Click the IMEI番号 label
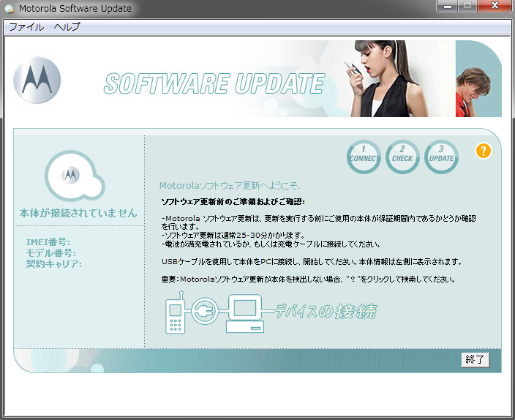This screenshot has width=515, height=420. coord(48,242)
